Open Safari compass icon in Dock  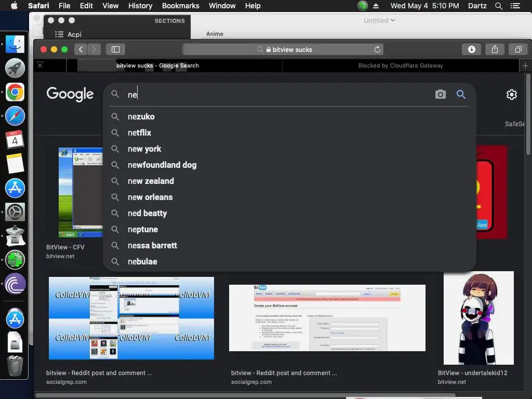15,116
